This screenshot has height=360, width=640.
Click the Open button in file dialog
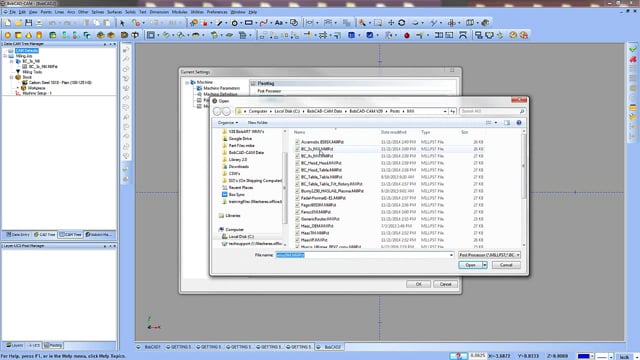pyautogui.click(x=470, y=265)
